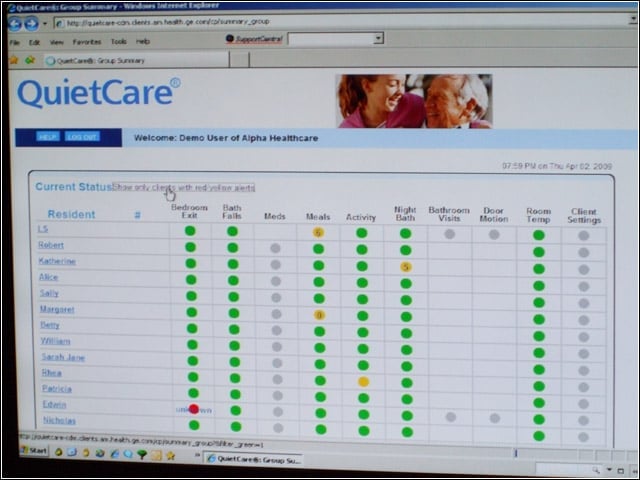Click the blank new tab button

(239, 60)
